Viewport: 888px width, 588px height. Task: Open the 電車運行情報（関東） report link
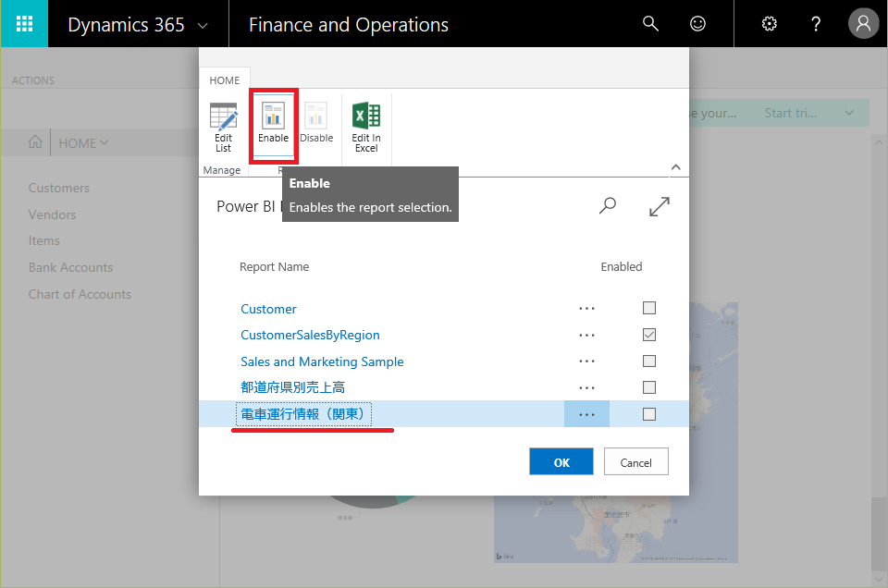click(303, 414)
